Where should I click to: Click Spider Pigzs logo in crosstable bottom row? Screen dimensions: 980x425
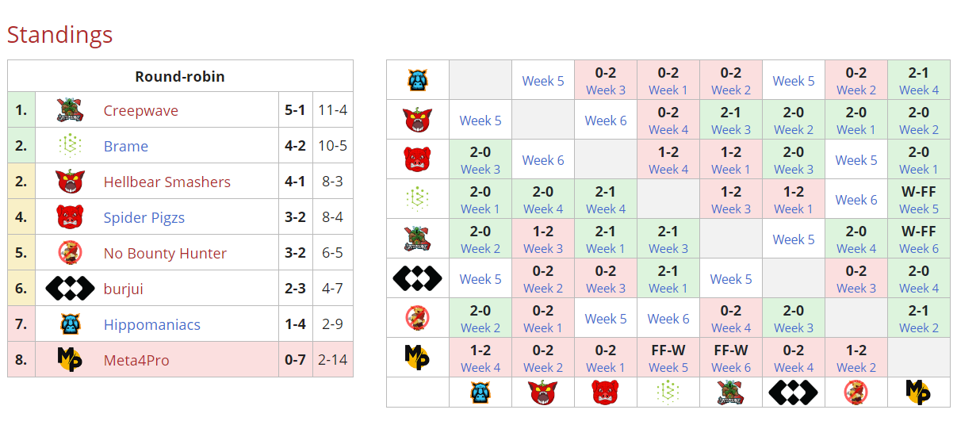tap(606, 392)
